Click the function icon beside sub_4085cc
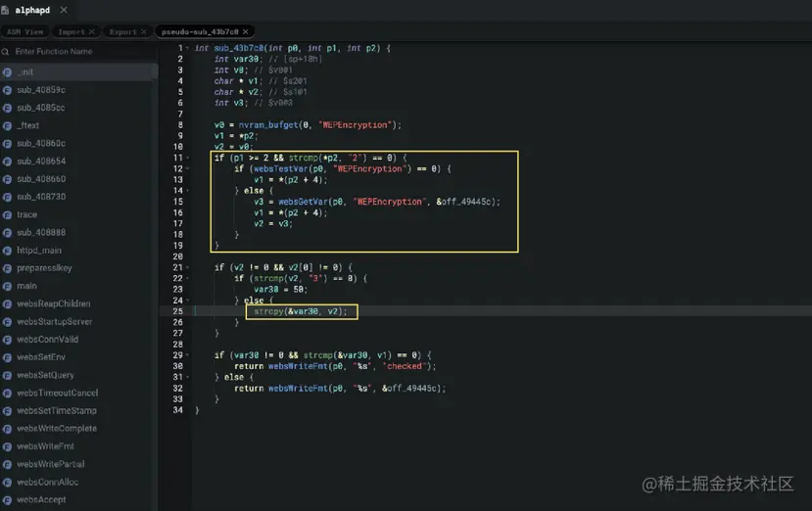This screenshot has width=812, height=511. [7, 109]
